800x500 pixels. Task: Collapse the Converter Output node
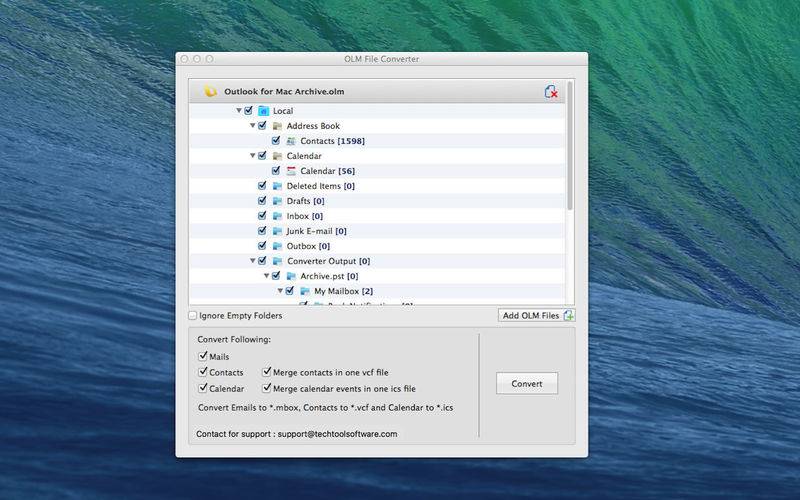point(253,260)
